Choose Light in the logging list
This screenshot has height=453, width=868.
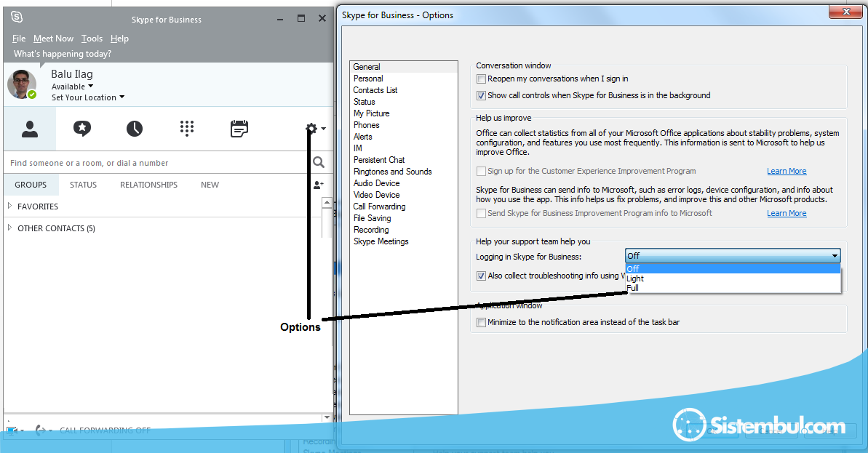733,278
